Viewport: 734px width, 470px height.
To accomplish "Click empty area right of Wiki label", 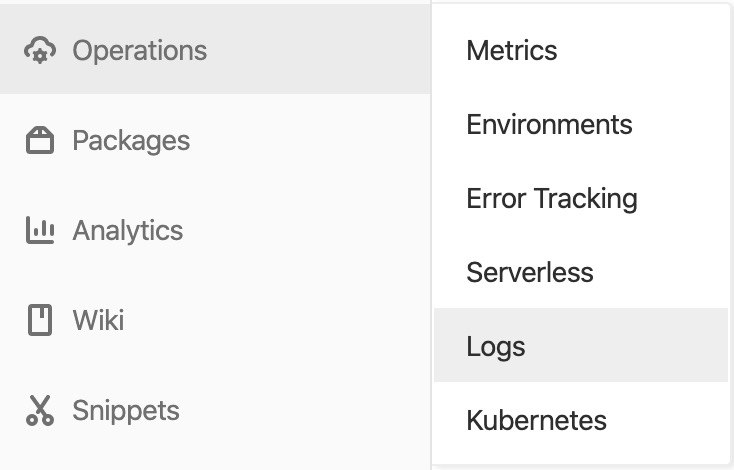I will (276, 320).
